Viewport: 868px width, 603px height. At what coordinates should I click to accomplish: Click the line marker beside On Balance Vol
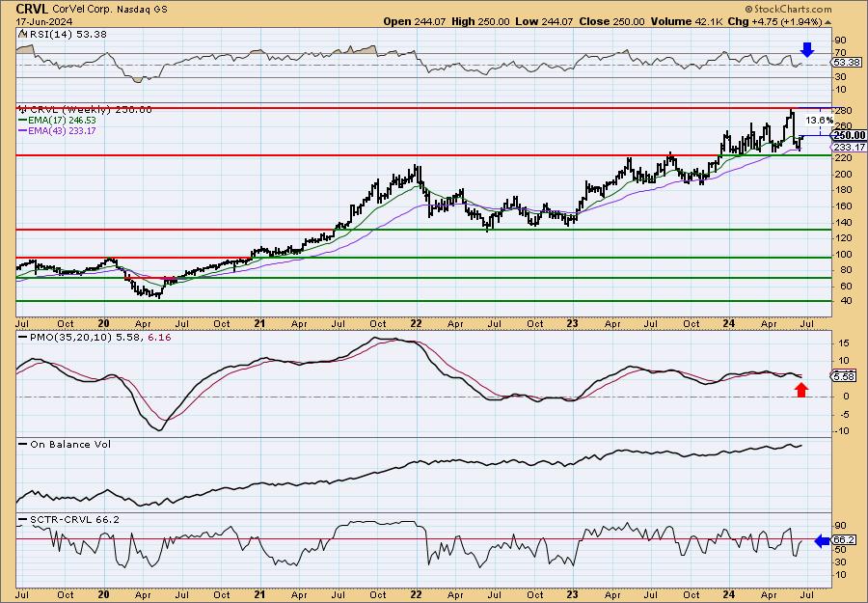(23, 445)
